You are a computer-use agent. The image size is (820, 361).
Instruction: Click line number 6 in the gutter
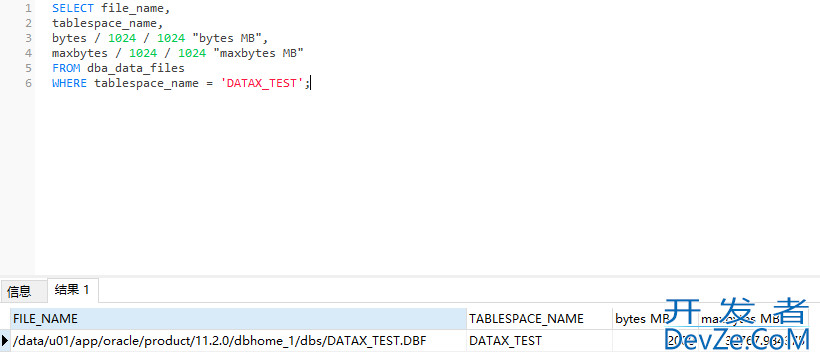click(28, 83)
